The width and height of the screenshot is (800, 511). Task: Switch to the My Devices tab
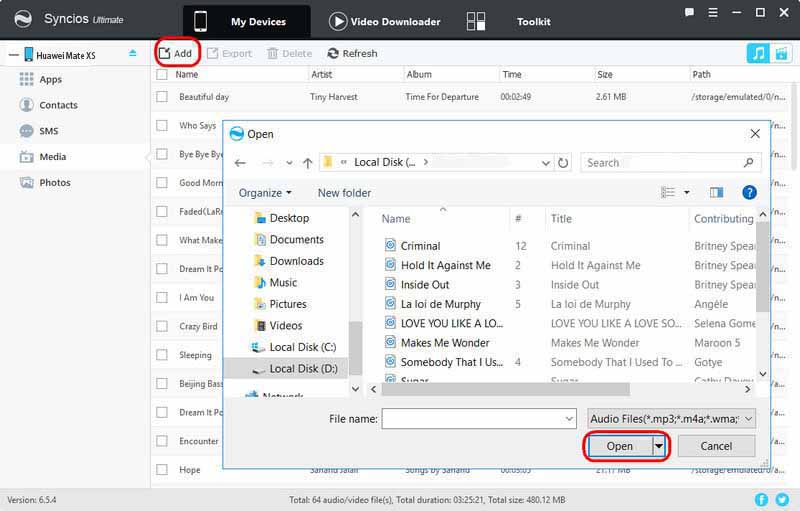(247, 21)
